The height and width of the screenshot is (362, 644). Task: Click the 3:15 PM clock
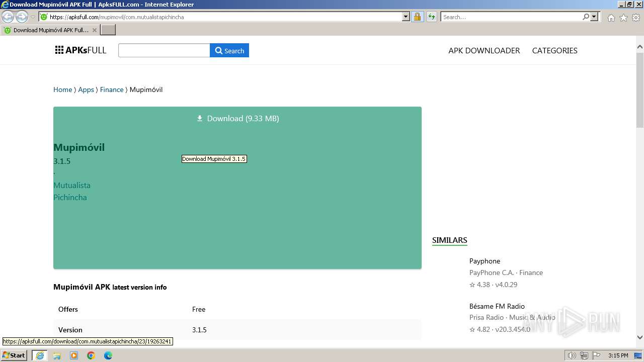pyautogui.click(x=618, y=355)
